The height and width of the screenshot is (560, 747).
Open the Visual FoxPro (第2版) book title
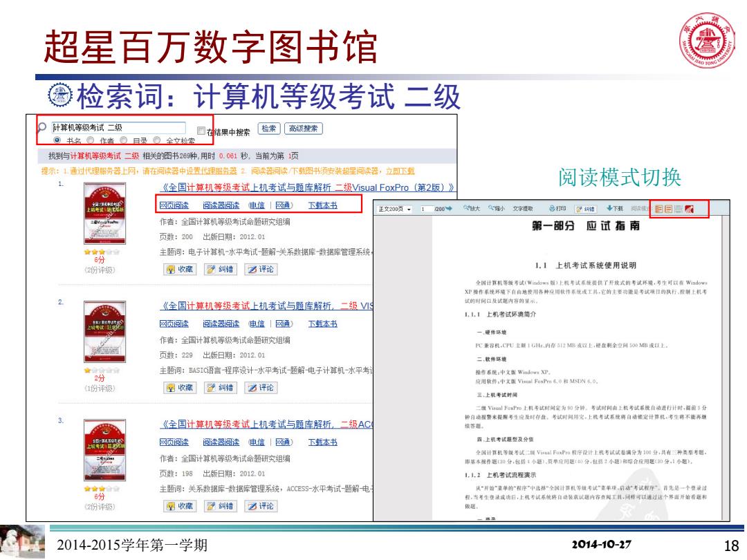click(308, 187)
